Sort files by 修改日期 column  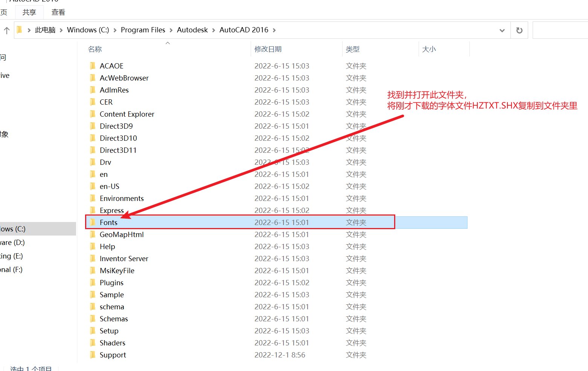tap(268, 49)
